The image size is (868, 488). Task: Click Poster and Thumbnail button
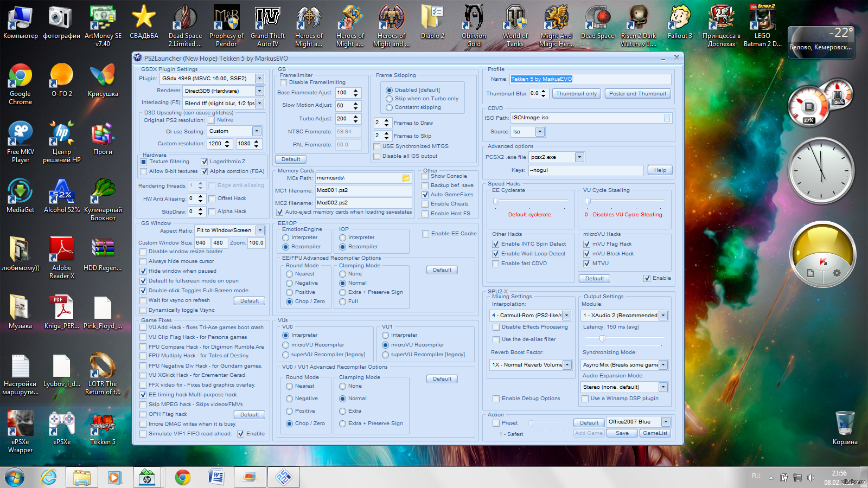[x=637, y=94]
